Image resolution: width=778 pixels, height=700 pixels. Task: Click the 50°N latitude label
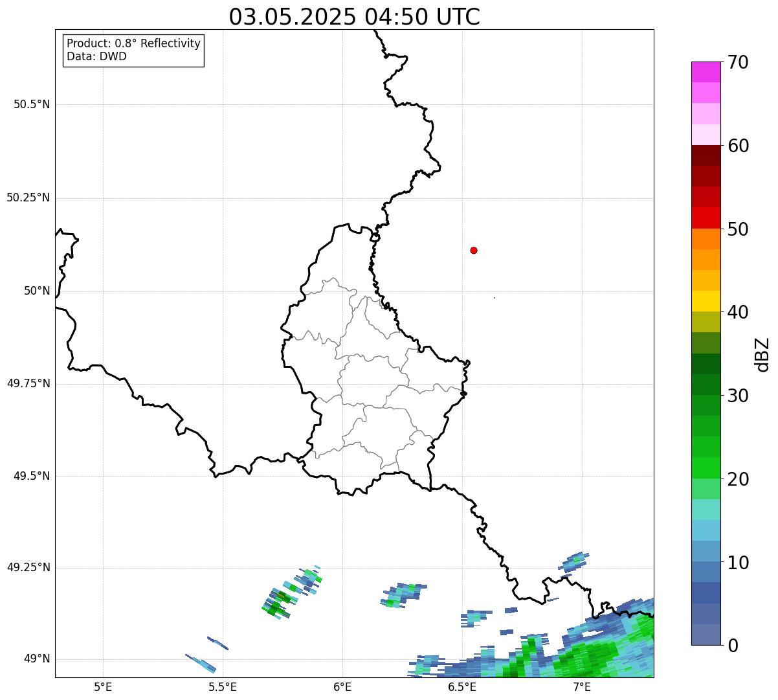[x=37, y=291]
